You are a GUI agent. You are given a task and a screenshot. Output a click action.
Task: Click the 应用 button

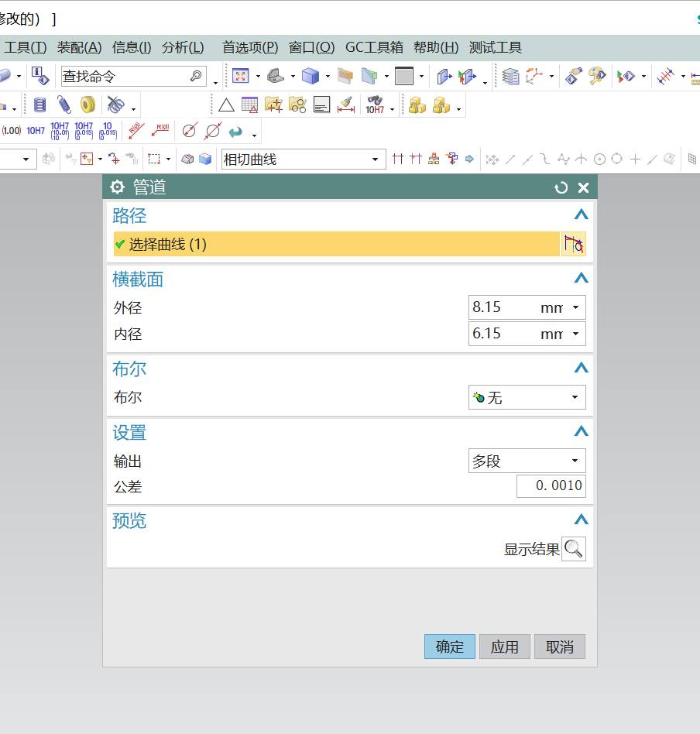pos(505,647)
